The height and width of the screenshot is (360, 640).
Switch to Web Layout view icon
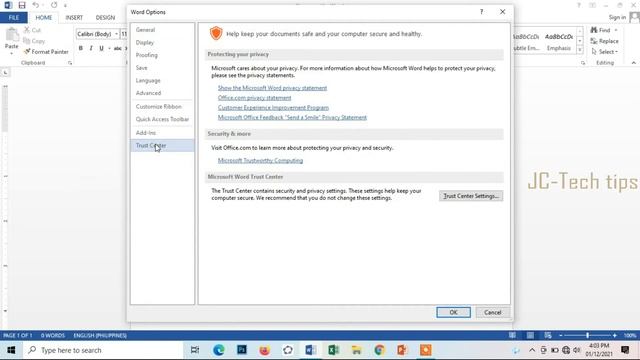coord(548,336)
